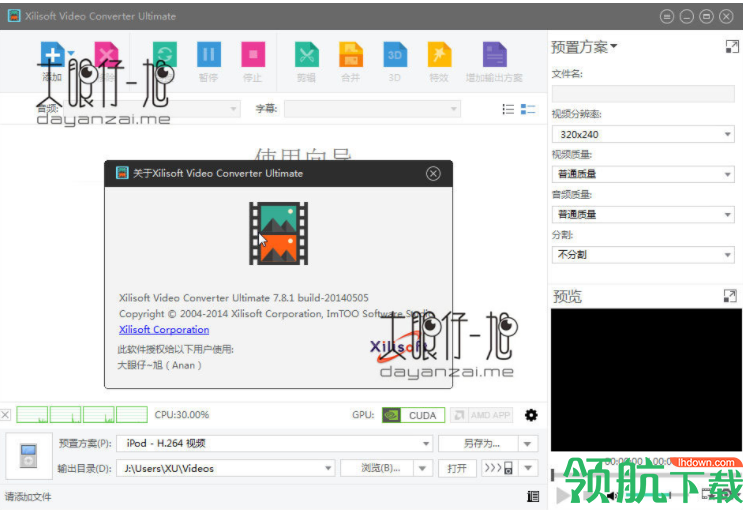The image size is (743, 510).
Task: Click the blue Pause toolbar icon
Action: tap(209, 55)
